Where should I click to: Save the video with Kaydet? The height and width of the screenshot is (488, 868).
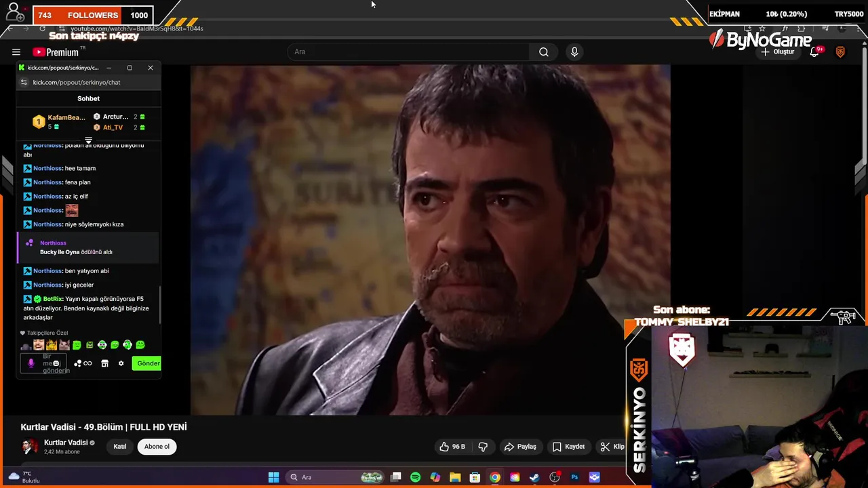pyautogui.click(x=568, y=447)
